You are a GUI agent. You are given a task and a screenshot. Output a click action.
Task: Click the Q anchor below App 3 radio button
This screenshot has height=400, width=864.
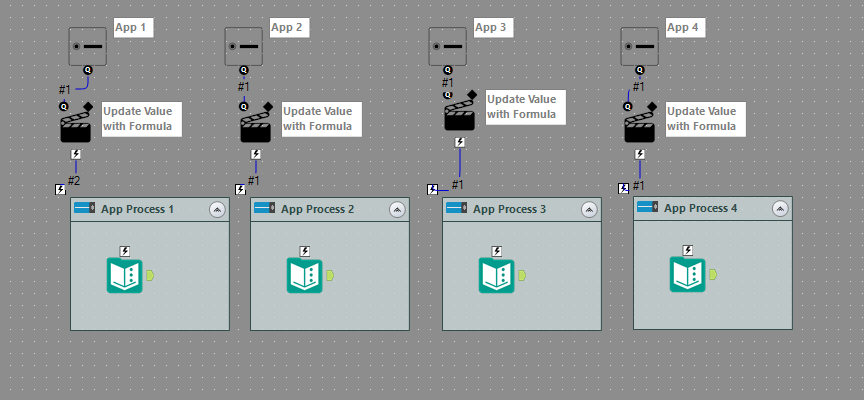pyautogui.click(x=447, y=70)
